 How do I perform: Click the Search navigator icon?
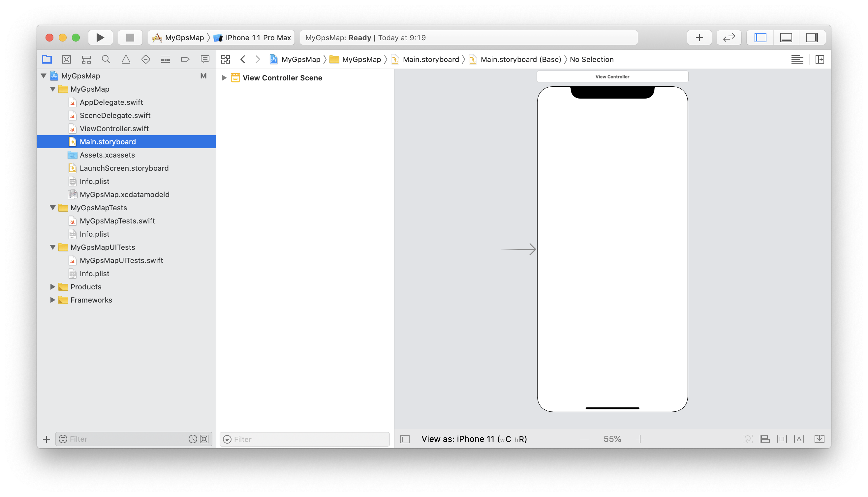[x=106, y=59]
